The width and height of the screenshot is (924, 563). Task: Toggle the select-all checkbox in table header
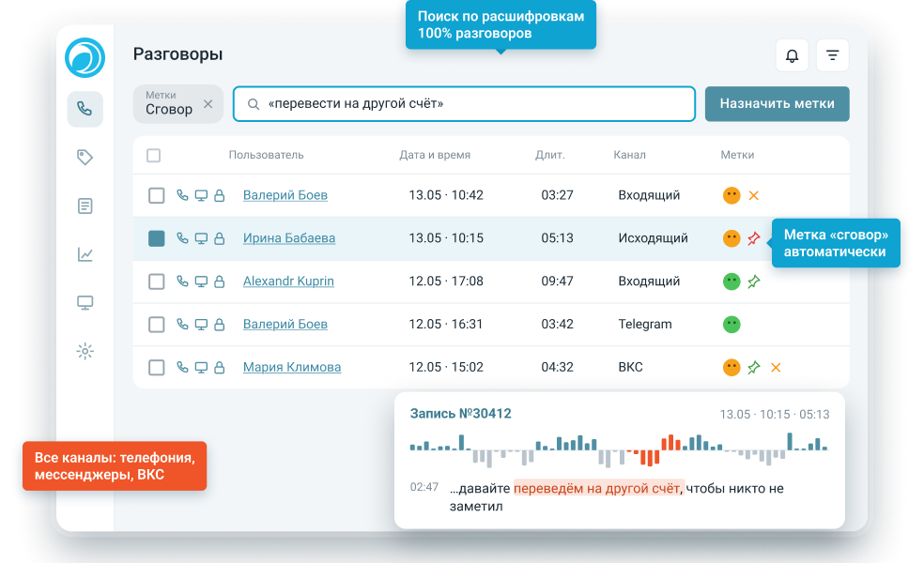point(153,156)
